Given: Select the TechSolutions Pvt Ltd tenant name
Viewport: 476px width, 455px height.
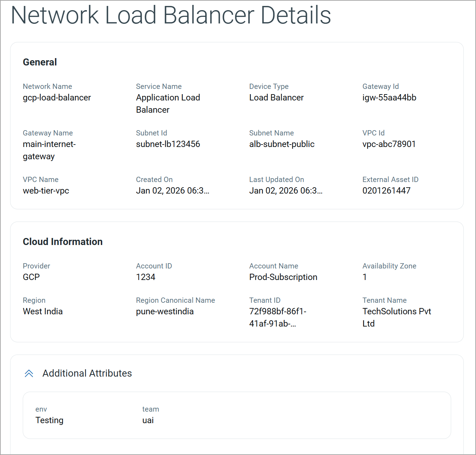Looking at the screenshot, I should [397, 317].
